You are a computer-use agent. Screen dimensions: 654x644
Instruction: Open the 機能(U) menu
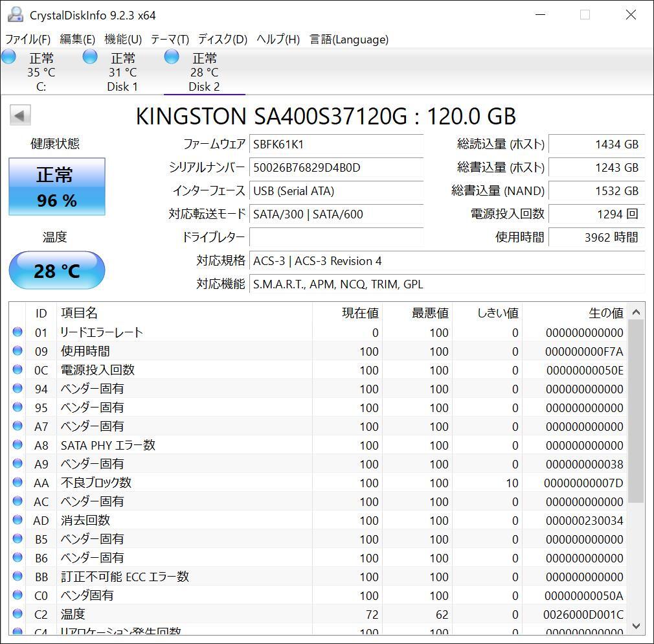[x=122, y=40]
